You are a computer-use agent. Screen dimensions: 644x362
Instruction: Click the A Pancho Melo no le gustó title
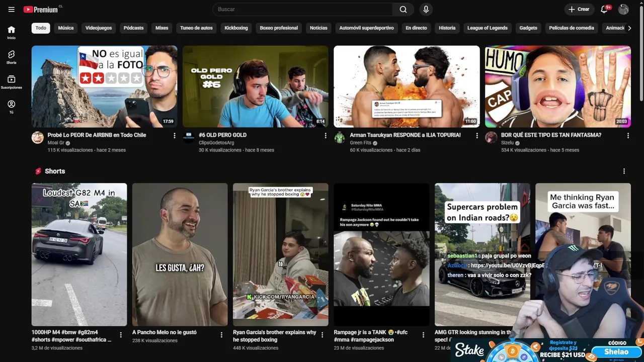pos(165,332)
